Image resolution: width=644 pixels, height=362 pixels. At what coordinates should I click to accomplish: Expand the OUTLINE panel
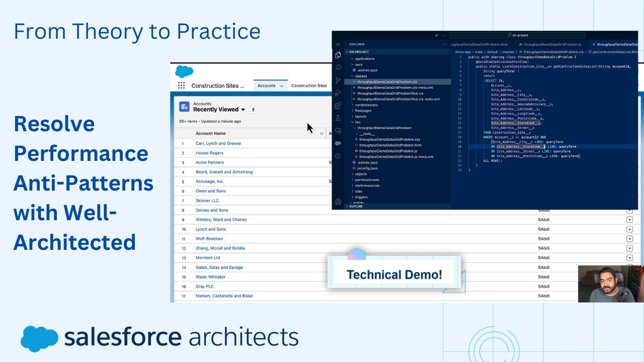tap(354, 207)
